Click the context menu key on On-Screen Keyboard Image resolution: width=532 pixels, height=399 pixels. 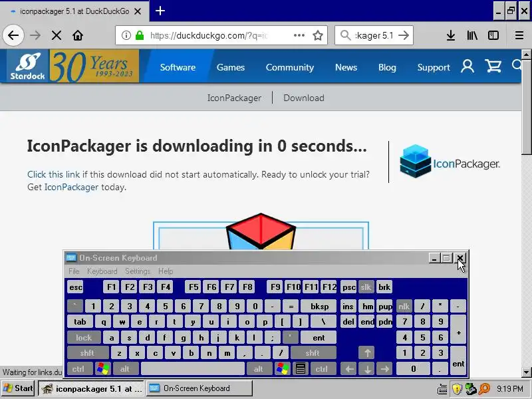300,368
